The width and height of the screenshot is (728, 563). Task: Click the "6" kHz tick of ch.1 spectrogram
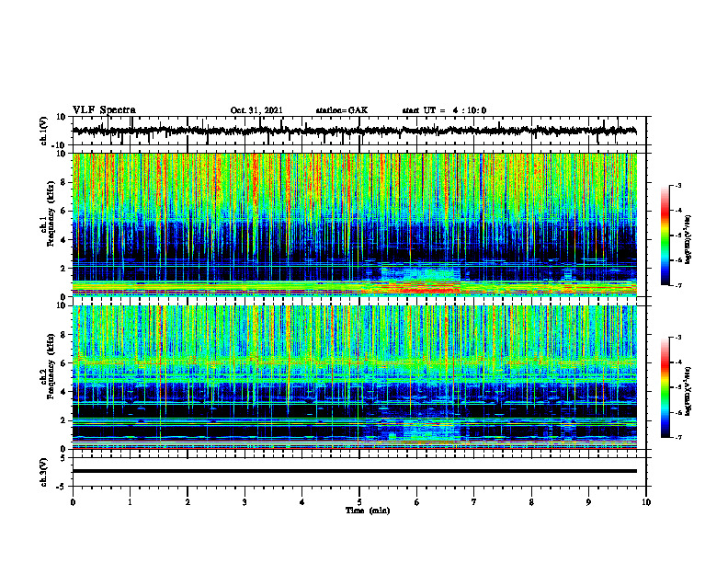[64, 212]
